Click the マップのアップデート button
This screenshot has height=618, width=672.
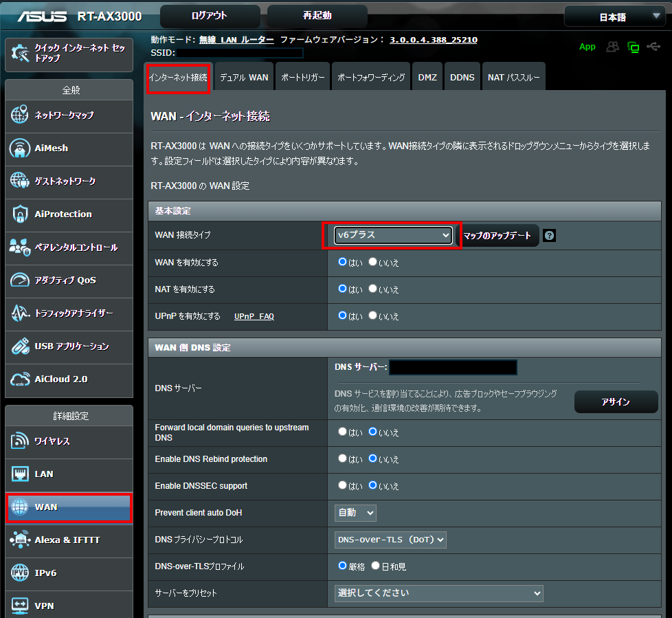[497, 236]
